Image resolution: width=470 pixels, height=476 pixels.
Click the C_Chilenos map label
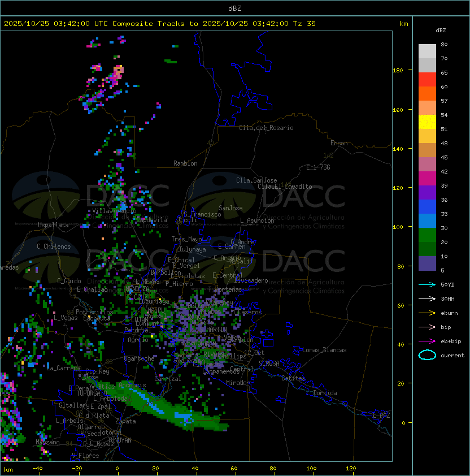[54, 246]
